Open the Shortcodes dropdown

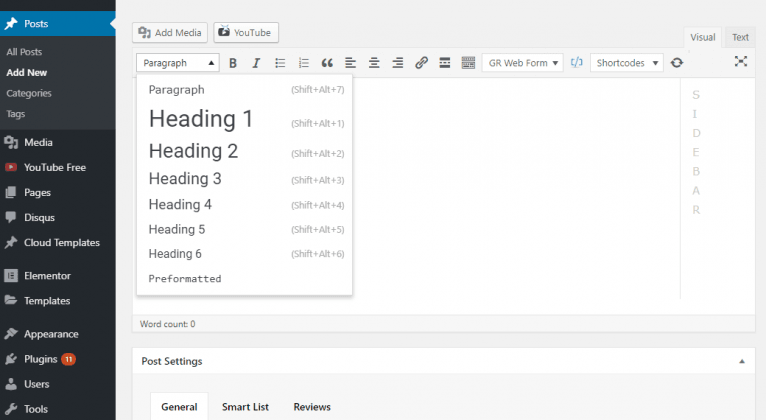tap(627, 63)
